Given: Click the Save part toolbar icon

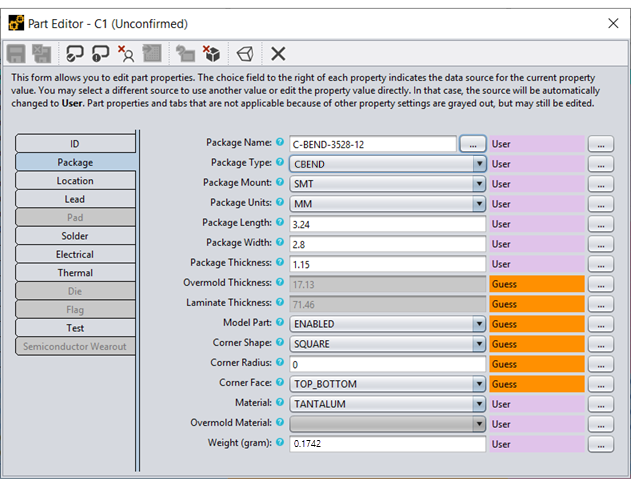Looking at the screenshot, I should coord(16,54).
